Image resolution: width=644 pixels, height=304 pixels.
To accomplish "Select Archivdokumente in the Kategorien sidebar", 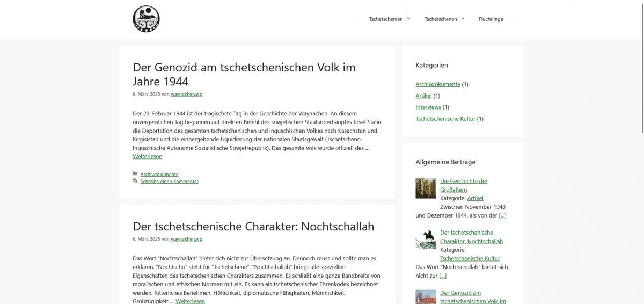I will [437, 84].
